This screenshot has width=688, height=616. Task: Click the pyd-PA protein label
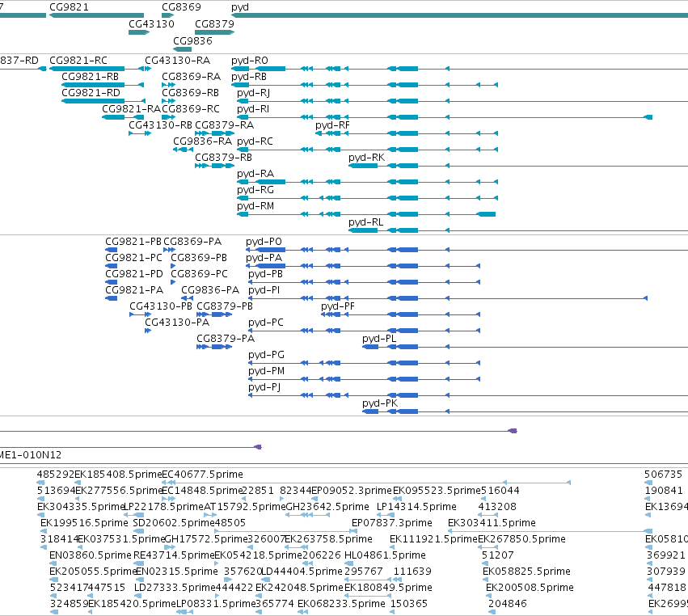click(264, 258)
